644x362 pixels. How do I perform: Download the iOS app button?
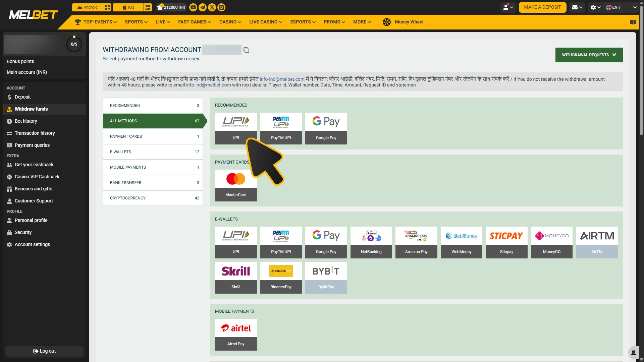(128, 7)
